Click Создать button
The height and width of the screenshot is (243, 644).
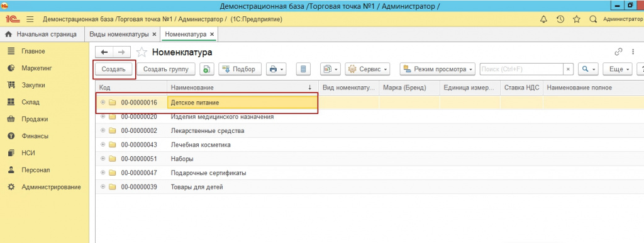[113, 69]
